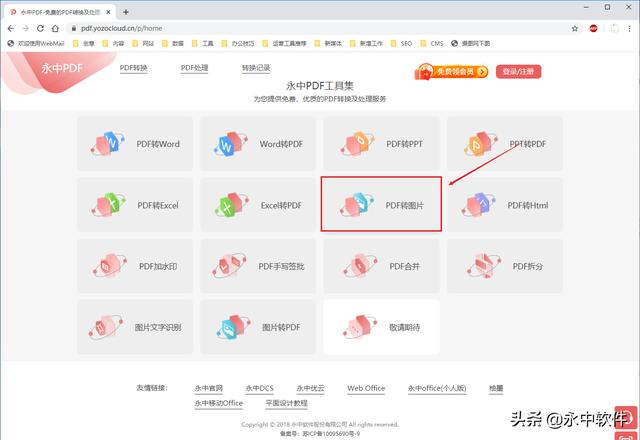Click the Copyright 2018 footer text
Screen dimensions: 640x440
320,424
